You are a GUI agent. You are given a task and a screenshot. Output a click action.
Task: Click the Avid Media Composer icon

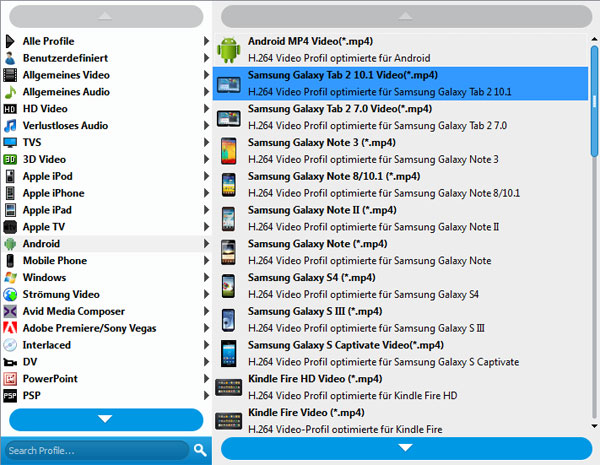(x=10, y=311)
